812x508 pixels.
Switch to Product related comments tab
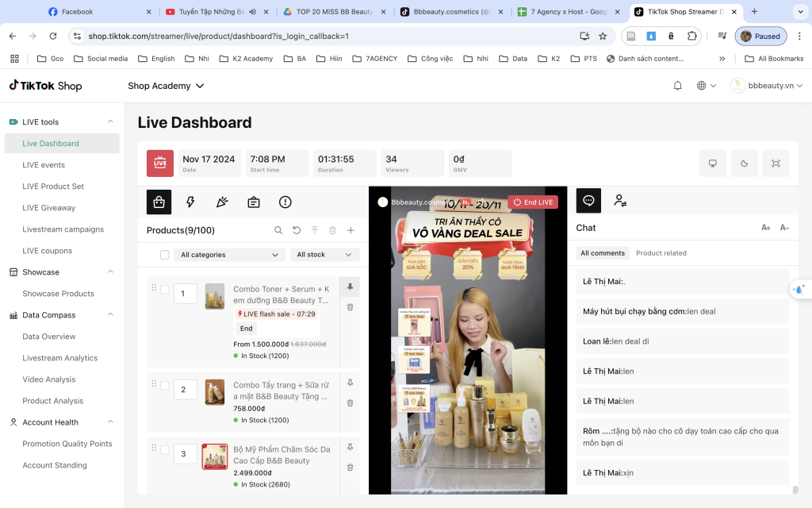click(x=661, y=253)
